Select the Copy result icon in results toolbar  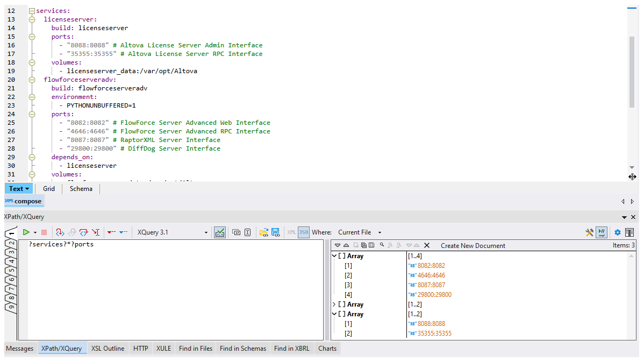pos(363,245)
